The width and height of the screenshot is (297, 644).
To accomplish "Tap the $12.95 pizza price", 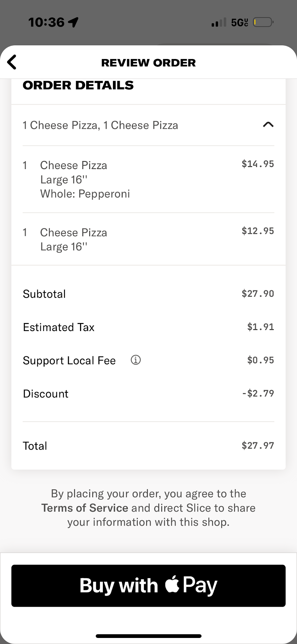I will (258, 231).
